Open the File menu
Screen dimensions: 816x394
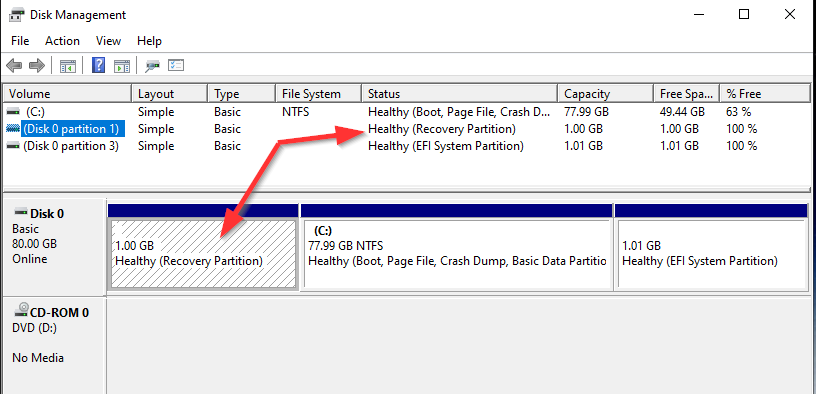pyautogui.click(x=20, y=41)
